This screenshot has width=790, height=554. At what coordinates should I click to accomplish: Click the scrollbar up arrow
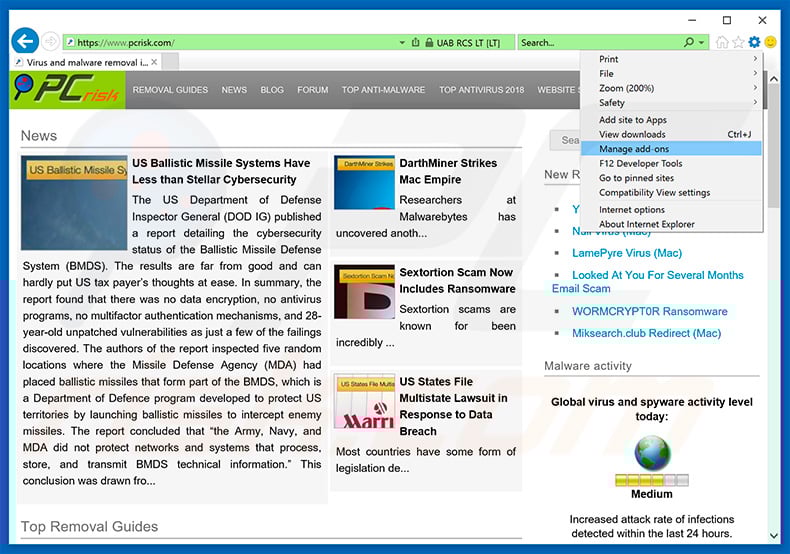(x=773, y=80)
